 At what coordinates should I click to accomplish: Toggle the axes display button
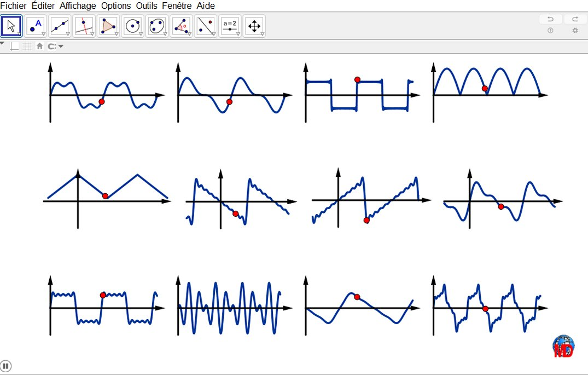point(15,47)
